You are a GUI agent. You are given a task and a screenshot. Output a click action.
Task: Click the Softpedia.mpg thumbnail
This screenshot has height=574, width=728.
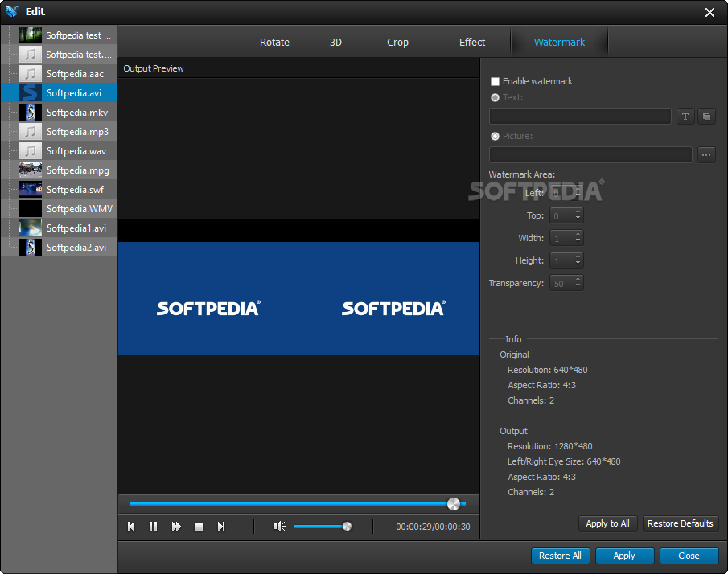[x=31, y=170]
